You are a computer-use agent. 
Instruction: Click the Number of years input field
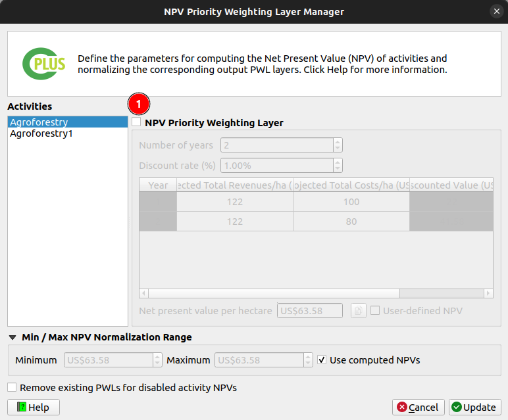click(x=277, y=145)
